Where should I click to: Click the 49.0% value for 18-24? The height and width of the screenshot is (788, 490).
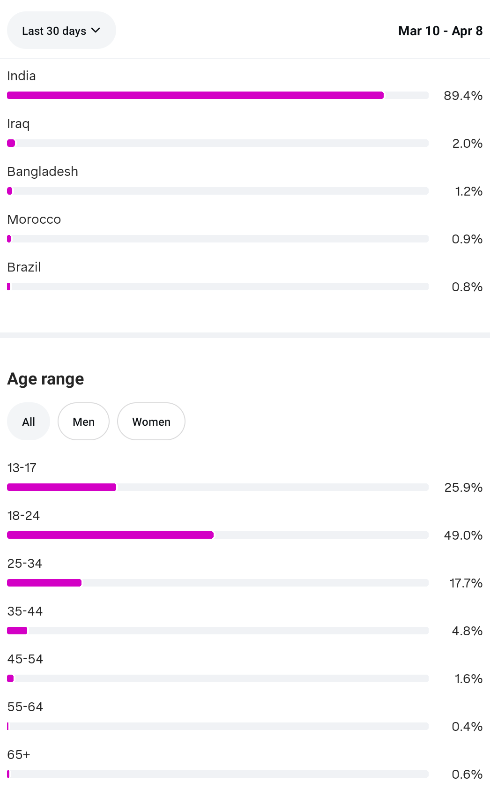(463, 535)
